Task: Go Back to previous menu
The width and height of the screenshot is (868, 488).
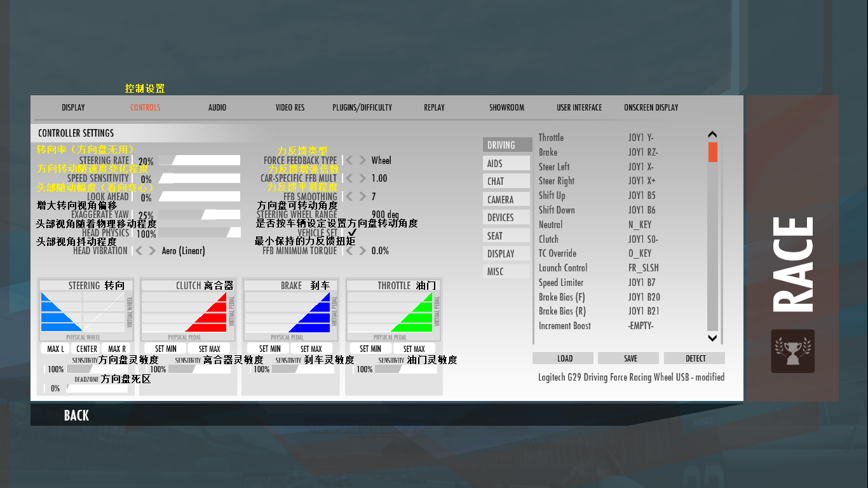Action: click(x=76, y=416)
